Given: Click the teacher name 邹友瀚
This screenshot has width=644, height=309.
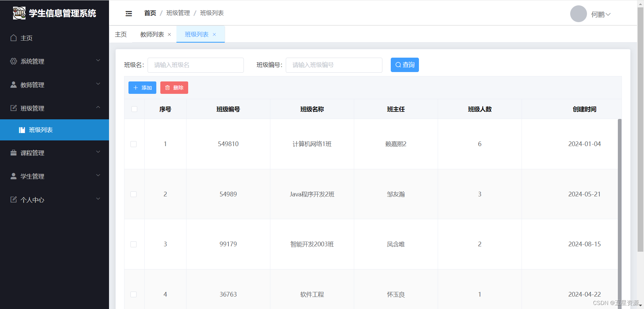Looking at the screenshot, I should click(x=396, y=194).
